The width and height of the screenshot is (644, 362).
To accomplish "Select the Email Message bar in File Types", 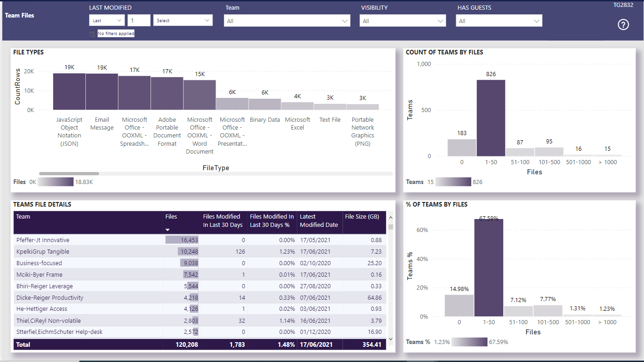I will coord(102,92).
